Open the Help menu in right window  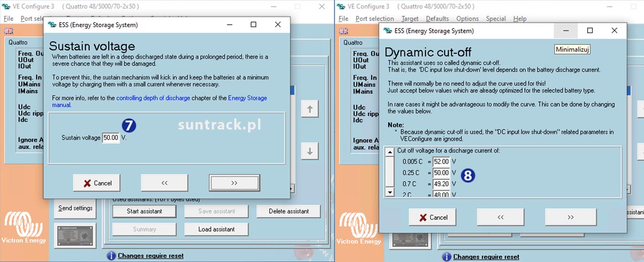point(520,19)
